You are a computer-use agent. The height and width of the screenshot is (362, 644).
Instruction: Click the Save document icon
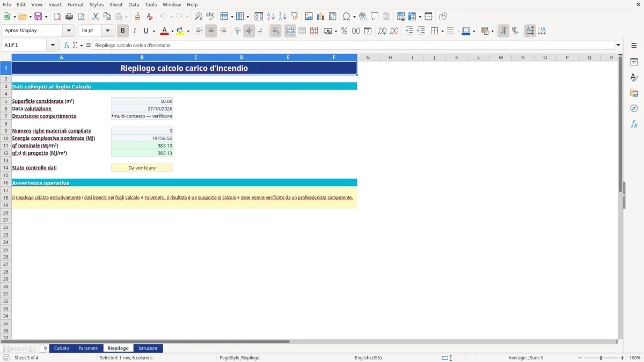click(x=38, y=17)
